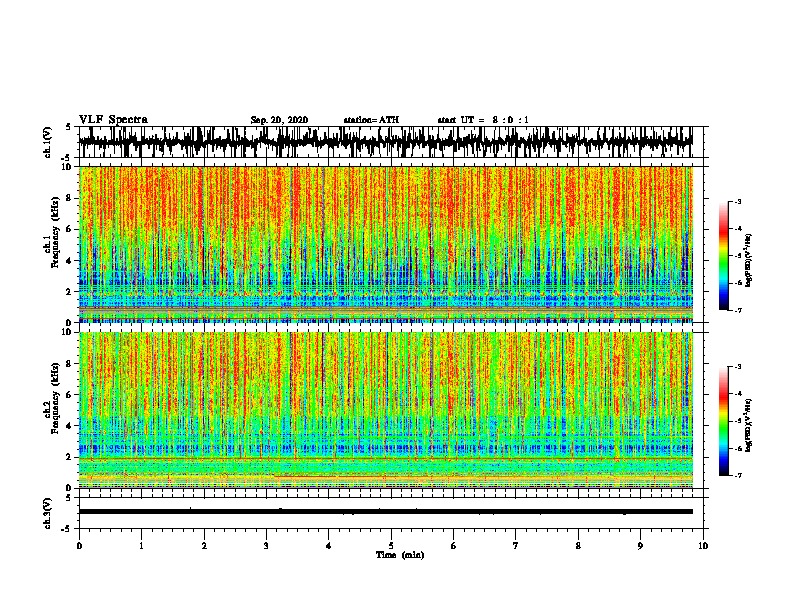Click the "Time (min)" axis title
This screenshot has width=792, height=612.
click(x=400, y=555)
